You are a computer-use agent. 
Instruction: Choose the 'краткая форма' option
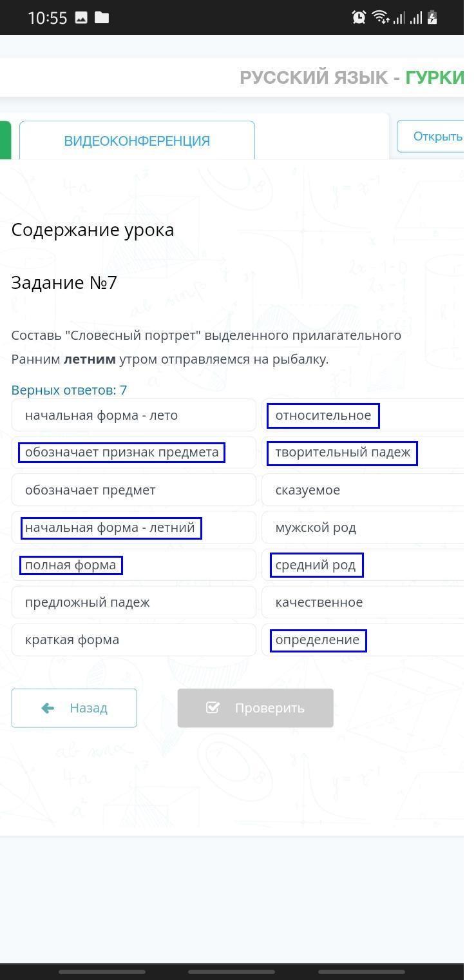[133, 640]
